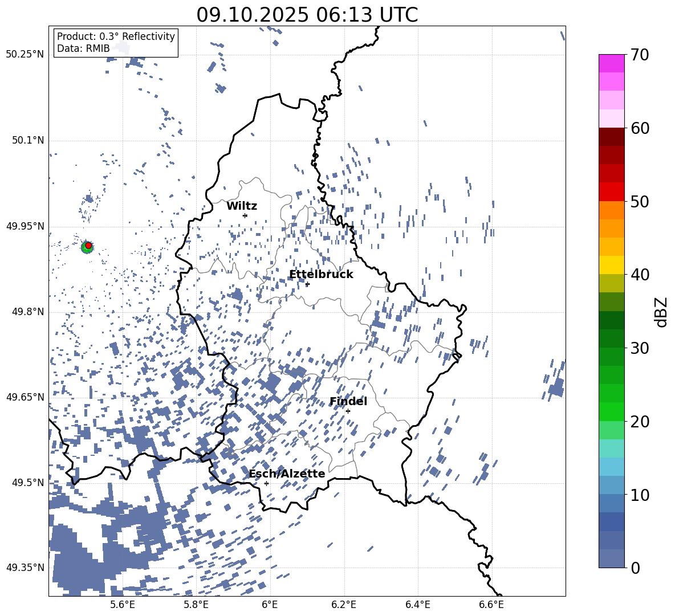Click the 5.8°E longitude label

coord(196,605)
